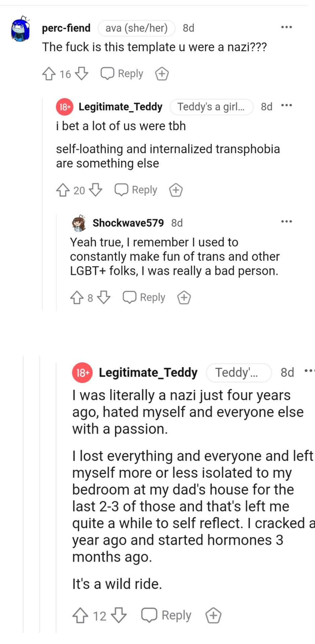Open Shockwave579's username link

tap(128, 223)
